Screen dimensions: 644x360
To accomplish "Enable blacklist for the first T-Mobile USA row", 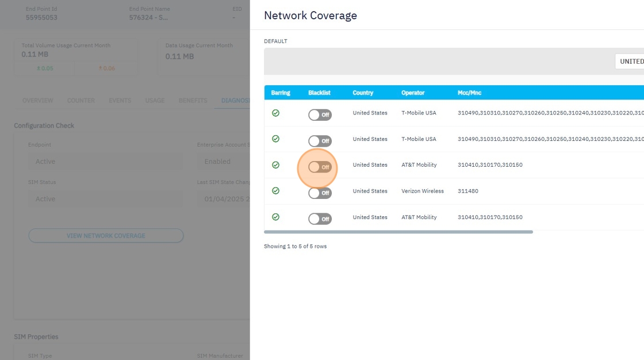I will pyautogui.click(x=320, y=114).
